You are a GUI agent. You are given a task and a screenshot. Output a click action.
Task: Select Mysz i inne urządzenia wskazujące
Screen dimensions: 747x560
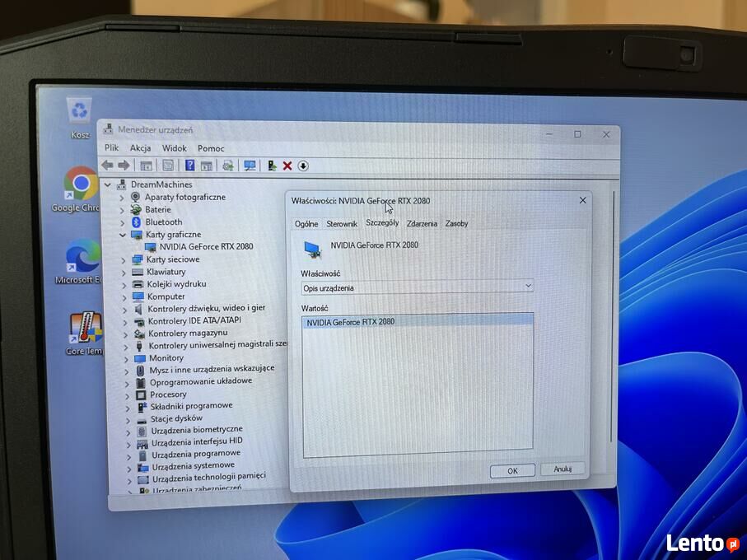pos(212,369)
